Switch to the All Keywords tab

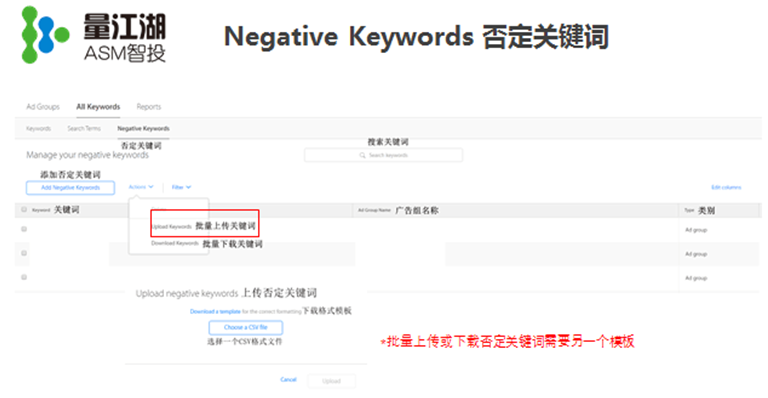pyautogui.click(x=98, y=107)
